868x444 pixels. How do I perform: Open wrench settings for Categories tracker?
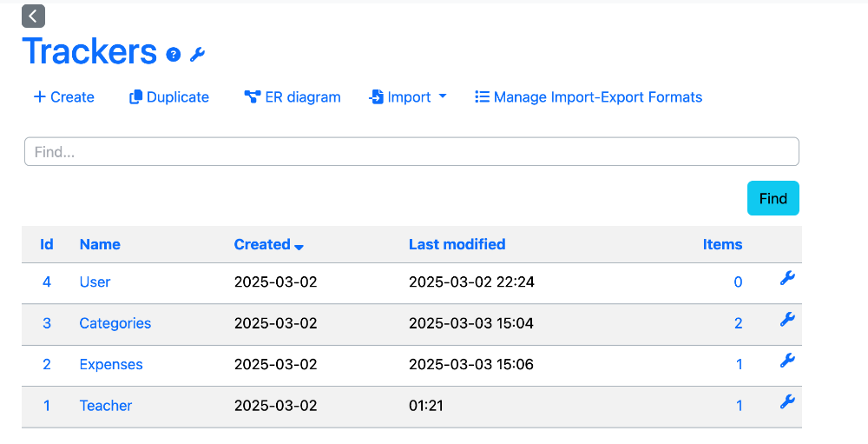(x=787, y=319)
